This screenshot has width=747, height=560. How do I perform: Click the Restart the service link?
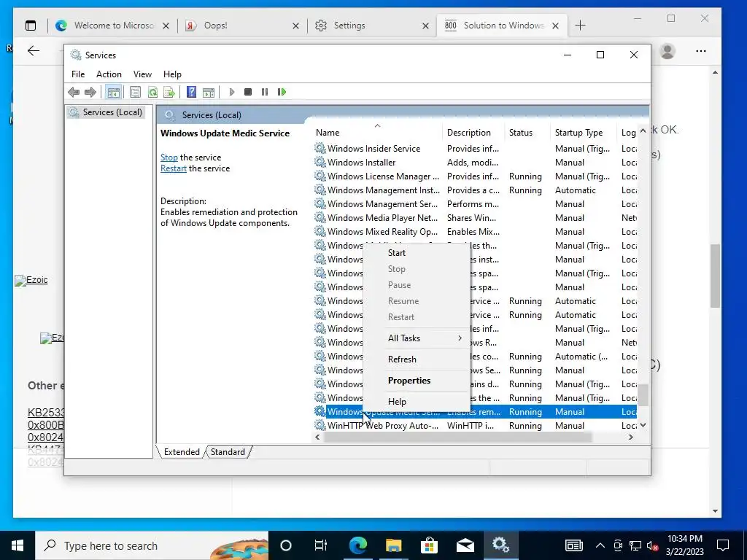[174, 168]
